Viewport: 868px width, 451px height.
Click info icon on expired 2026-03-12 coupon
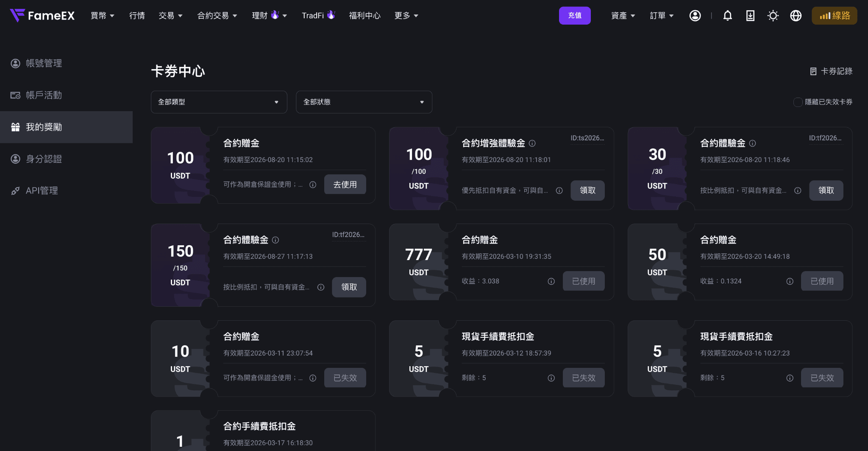(x=551, y=378)
